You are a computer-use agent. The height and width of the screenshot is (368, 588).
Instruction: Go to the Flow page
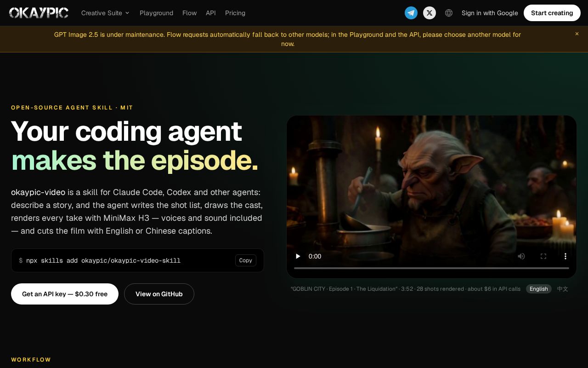[x=189, y=13]
